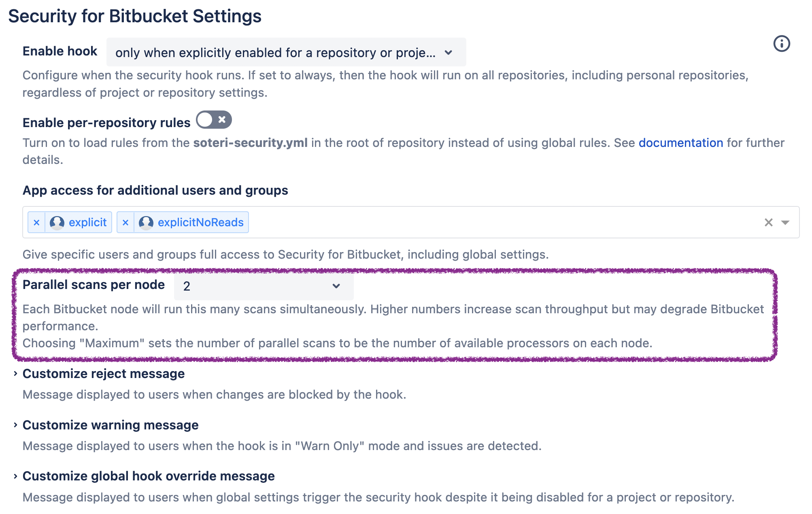Open the Enable hook dropdown
The image size is (812, 514).
coord(286,53)
